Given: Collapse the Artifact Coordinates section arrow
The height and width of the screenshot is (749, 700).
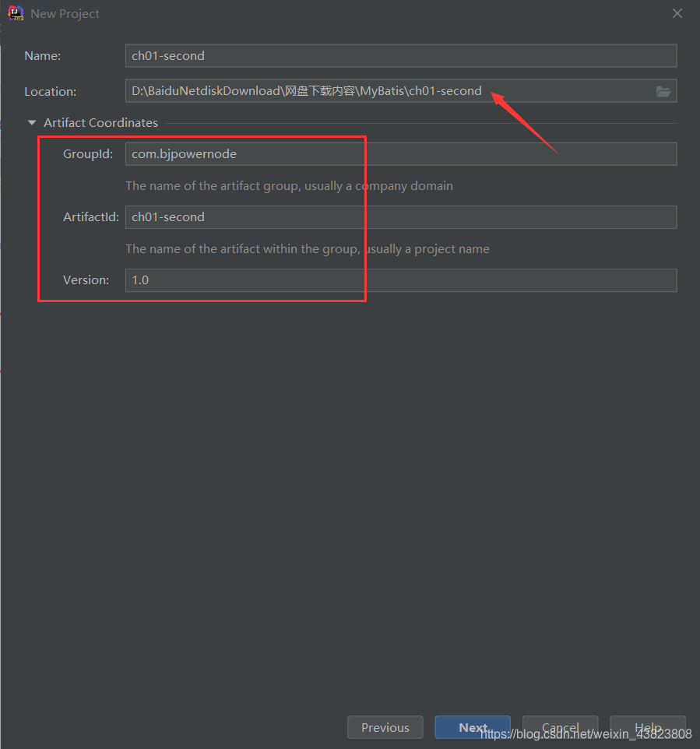Looking at the screenshot, I should [32, 123].
